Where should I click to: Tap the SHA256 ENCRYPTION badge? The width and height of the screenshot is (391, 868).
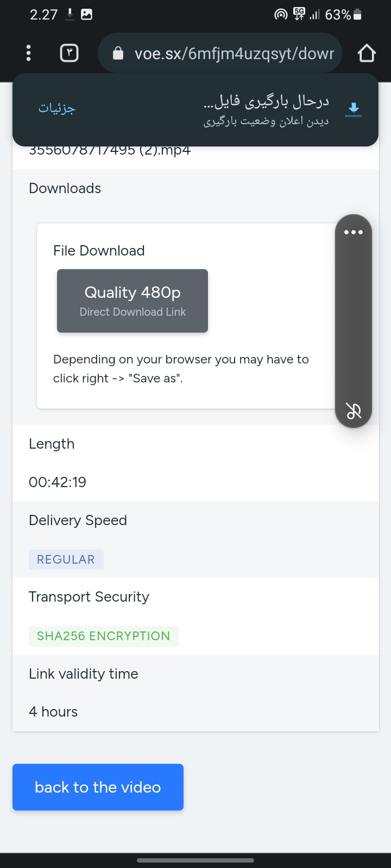coord(103,636)
